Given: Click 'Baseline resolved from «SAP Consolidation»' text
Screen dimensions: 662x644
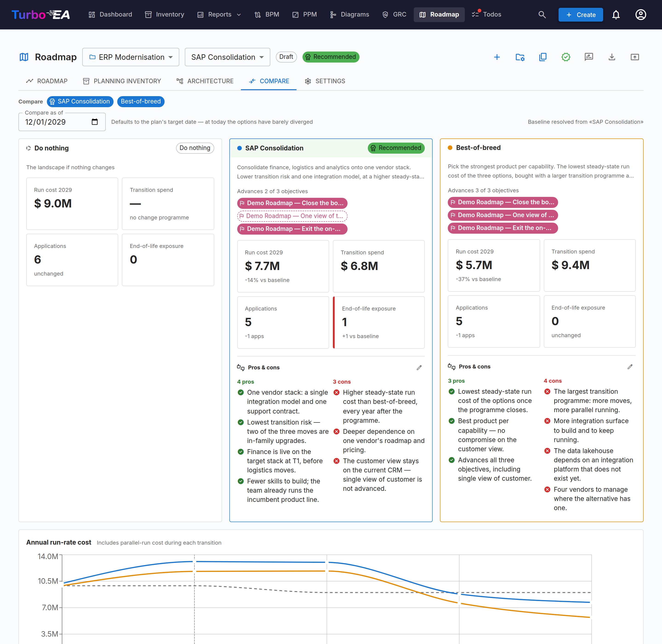Looking at the screenshot, I should (586, 122).
